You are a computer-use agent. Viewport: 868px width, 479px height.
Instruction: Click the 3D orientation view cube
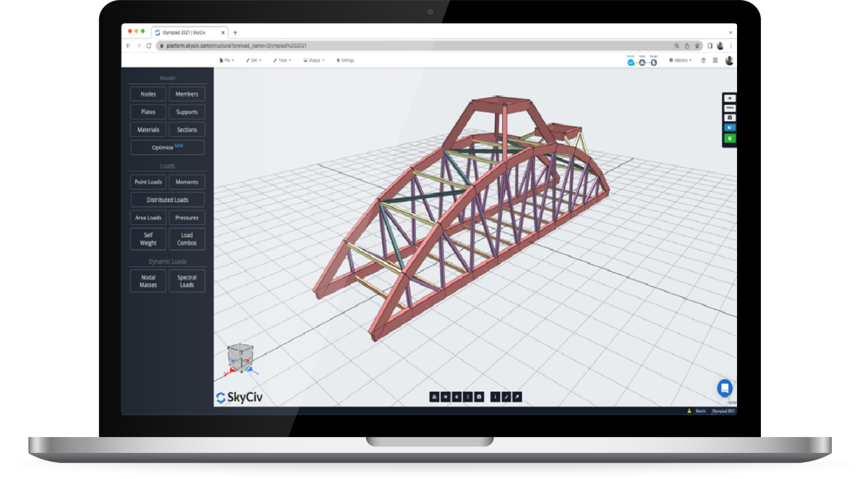tap(239, 357)
